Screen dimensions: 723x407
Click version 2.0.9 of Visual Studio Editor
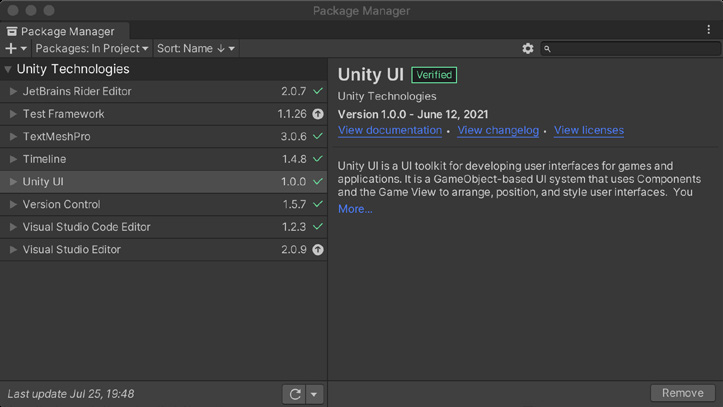[294, 249]
